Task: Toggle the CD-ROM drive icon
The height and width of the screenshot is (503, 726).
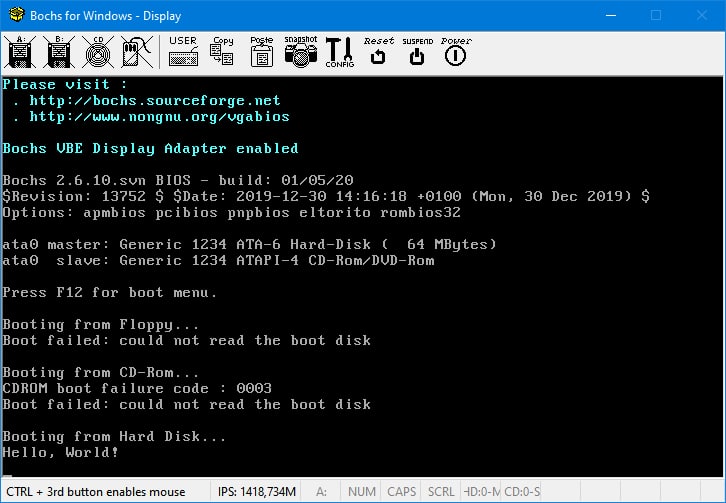Action: [x=98, y=52]
